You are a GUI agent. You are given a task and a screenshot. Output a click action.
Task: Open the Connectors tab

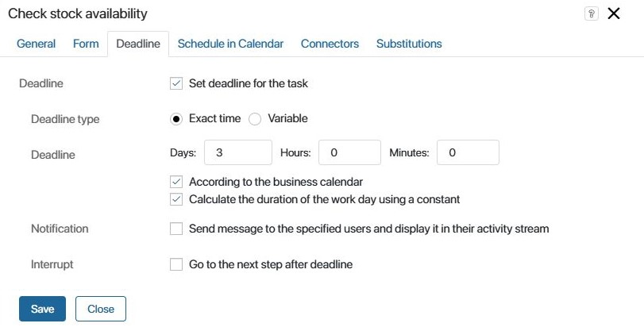pyautogui.click(x=330, y=44)
